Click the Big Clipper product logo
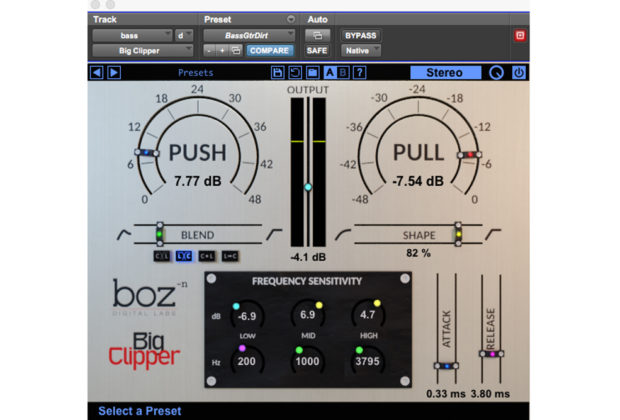 point(144,350)
